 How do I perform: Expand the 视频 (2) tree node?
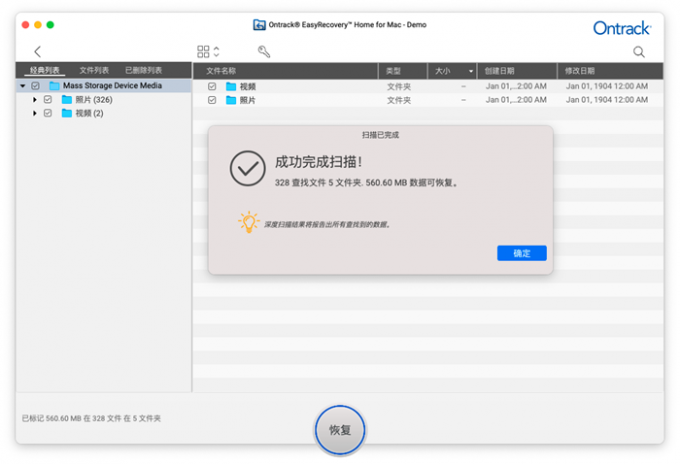point(35,113)
